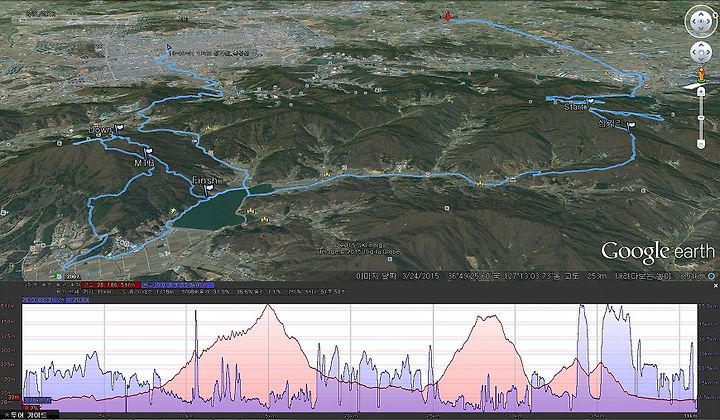Click the MTB flag placemark
This screenshot has width=720, height=420.
coord(148,152)
